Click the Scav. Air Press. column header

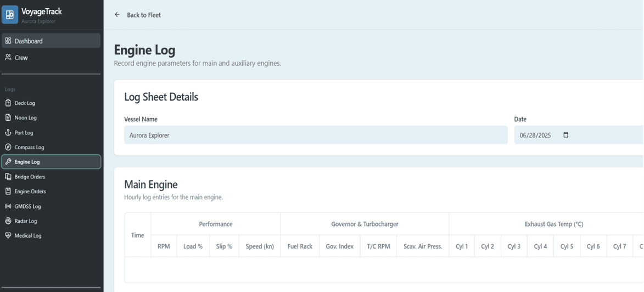point(423,246)
